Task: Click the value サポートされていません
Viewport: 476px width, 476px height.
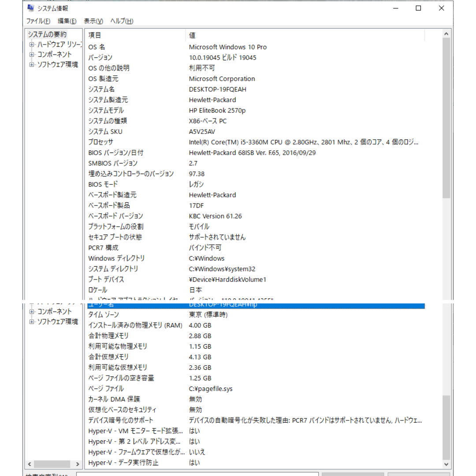Action: tap(217, 237)
